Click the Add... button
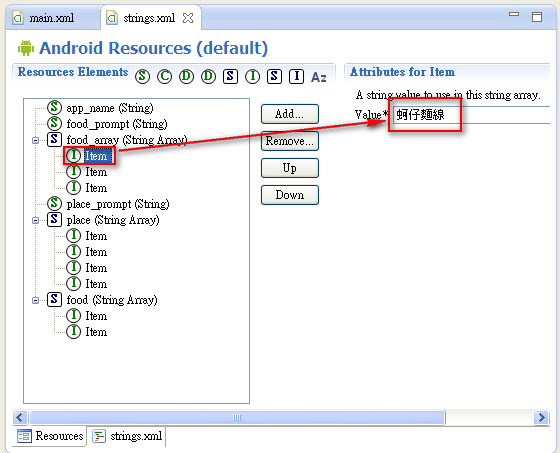Screen dimensions: 560x453 (x=290, y=114)
